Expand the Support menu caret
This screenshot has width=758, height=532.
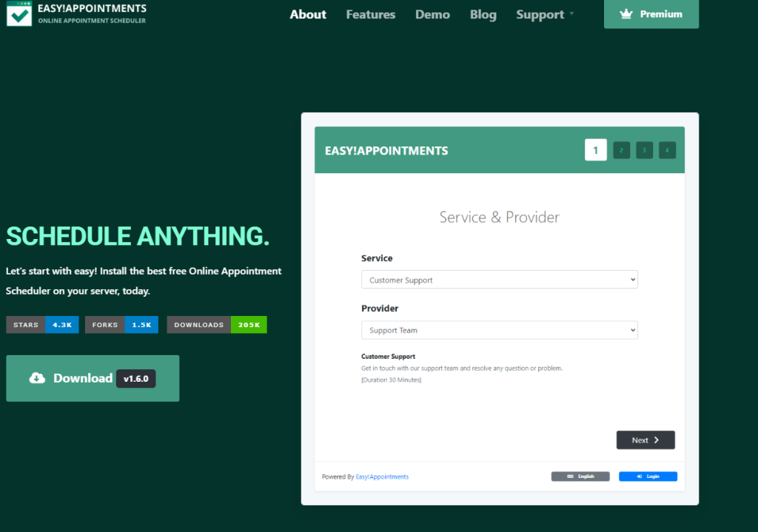tap(572, 14)
